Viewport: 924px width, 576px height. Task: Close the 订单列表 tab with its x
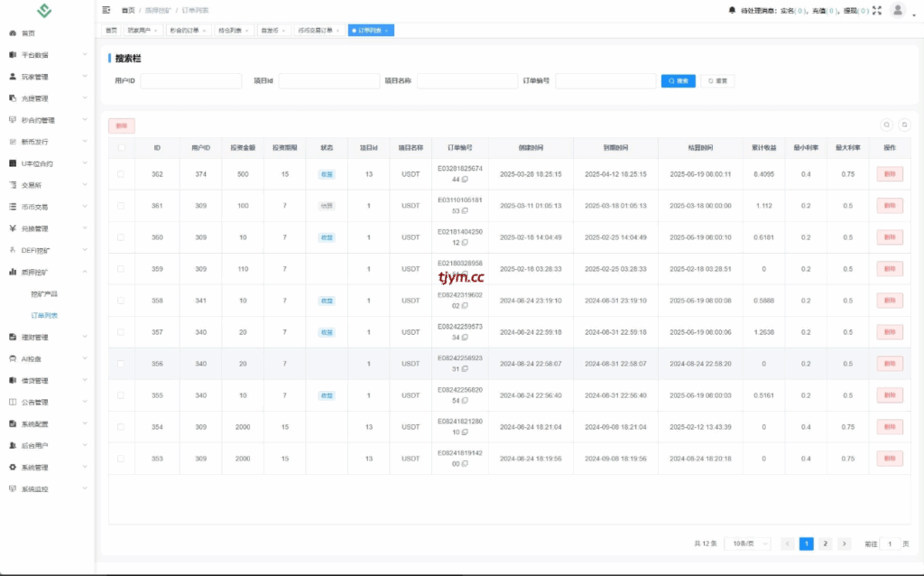point(387,31)
